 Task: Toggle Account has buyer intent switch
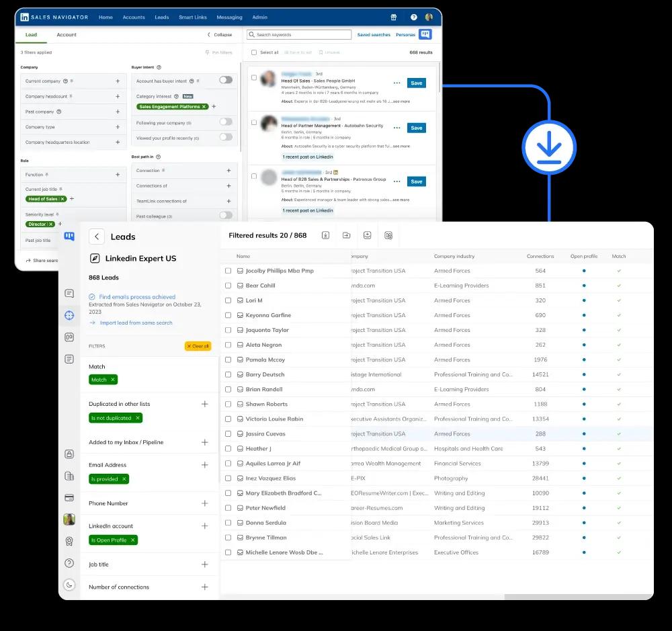point(226,80)
